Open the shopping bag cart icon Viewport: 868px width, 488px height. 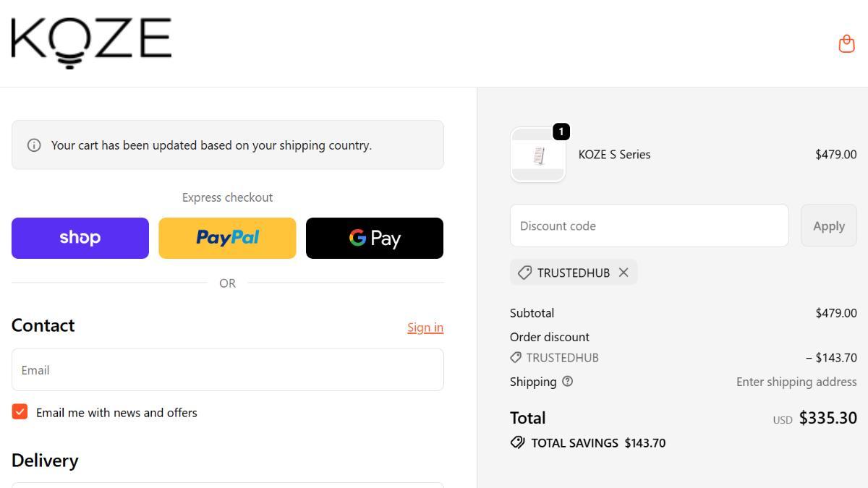[846, 44]
